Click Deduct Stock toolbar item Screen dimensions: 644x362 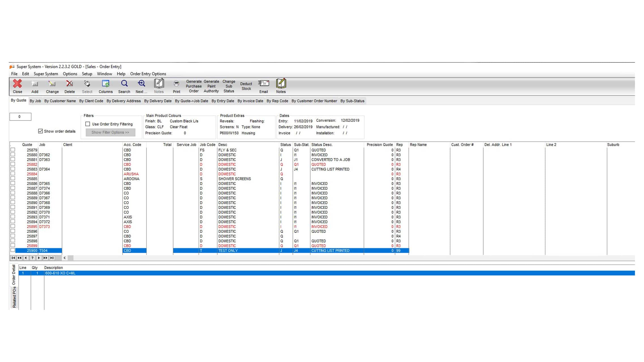246,86
